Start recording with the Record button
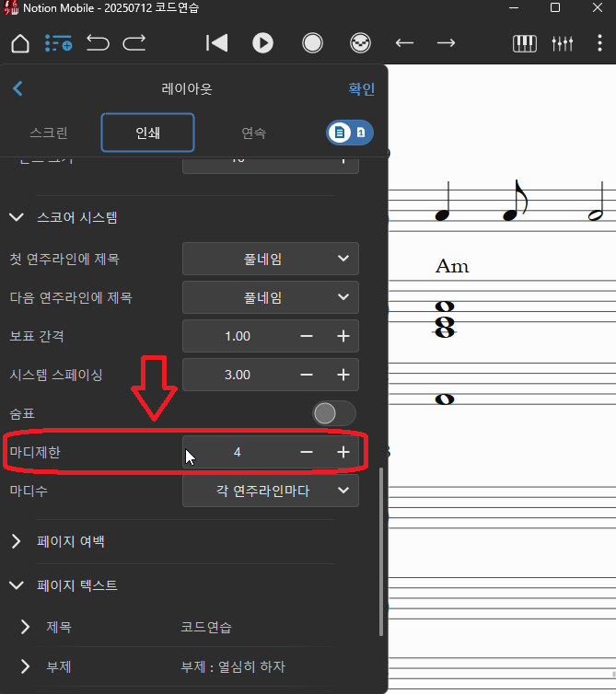This screenshot has width=616, height=694. click(x=312, y=43)
